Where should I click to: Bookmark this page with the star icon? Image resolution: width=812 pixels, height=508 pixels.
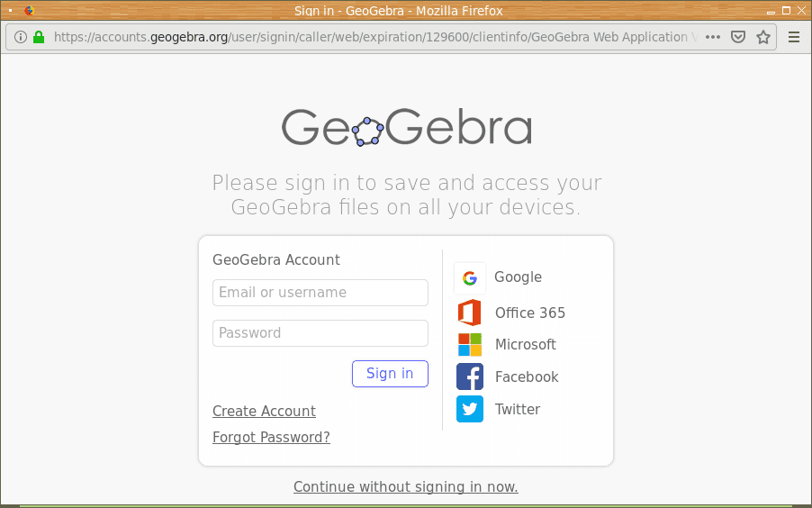pos(763,37)
